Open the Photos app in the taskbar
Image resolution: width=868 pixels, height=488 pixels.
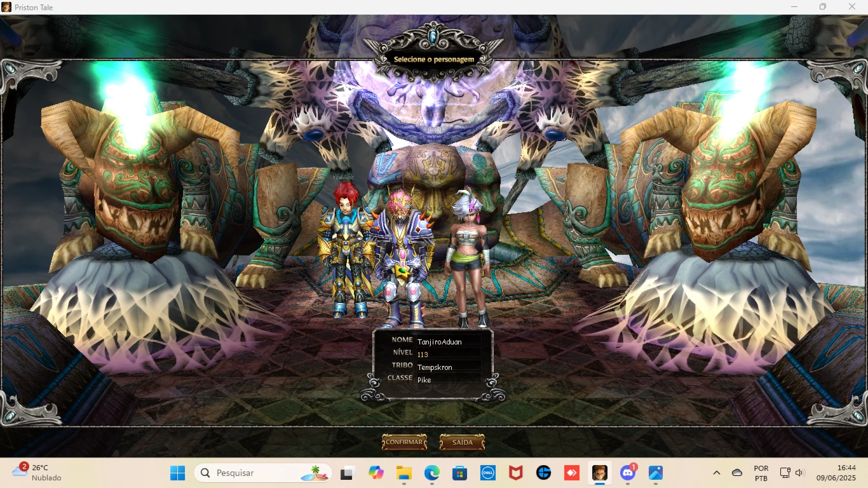pyautogui.click(x=656, y=473)
